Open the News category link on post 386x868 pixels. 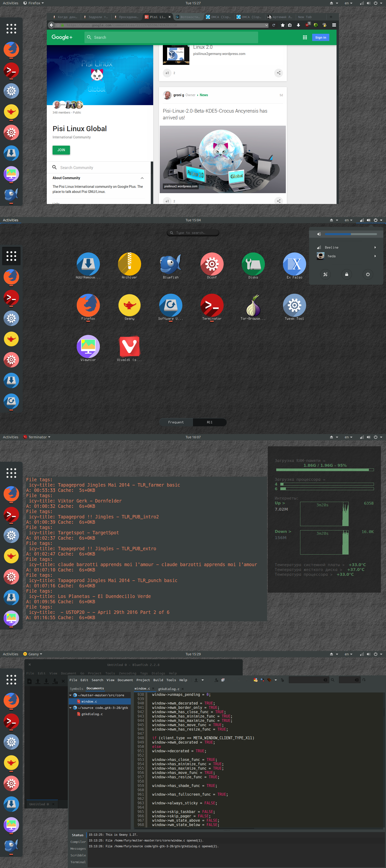[204, 95]
